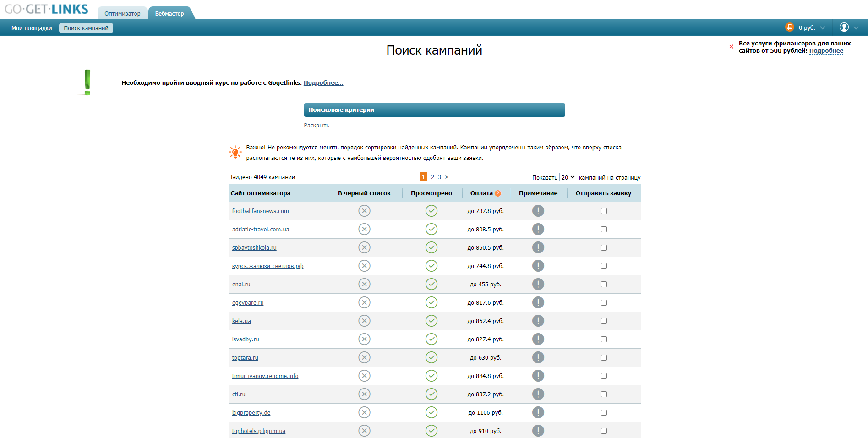
Task: Check the request checkbox for enal.ru
Action: point(604,284)
